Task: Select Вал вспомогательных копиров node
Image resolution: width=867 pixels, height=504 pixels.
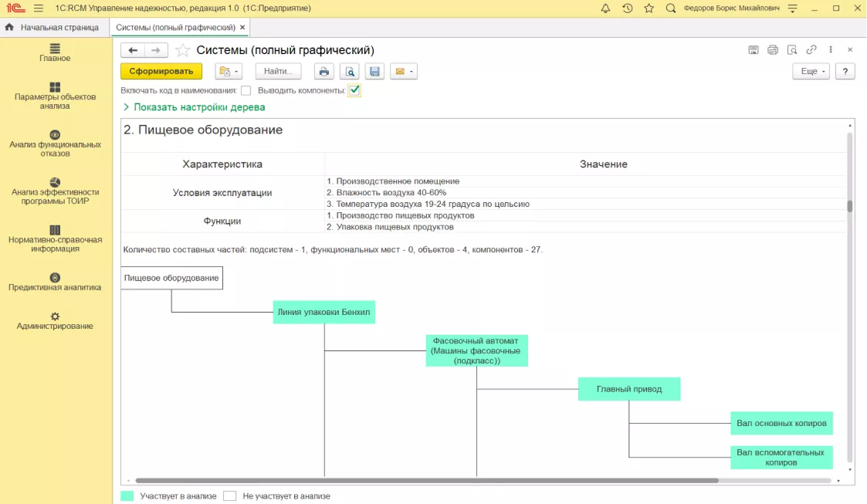Action: (x=781, y=458)
